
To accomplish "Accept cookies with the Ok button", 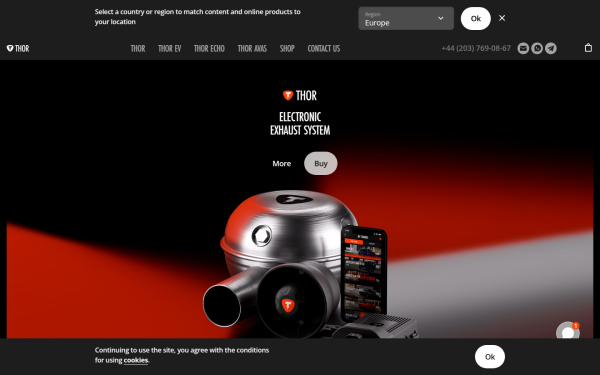I will click(490, 357).
